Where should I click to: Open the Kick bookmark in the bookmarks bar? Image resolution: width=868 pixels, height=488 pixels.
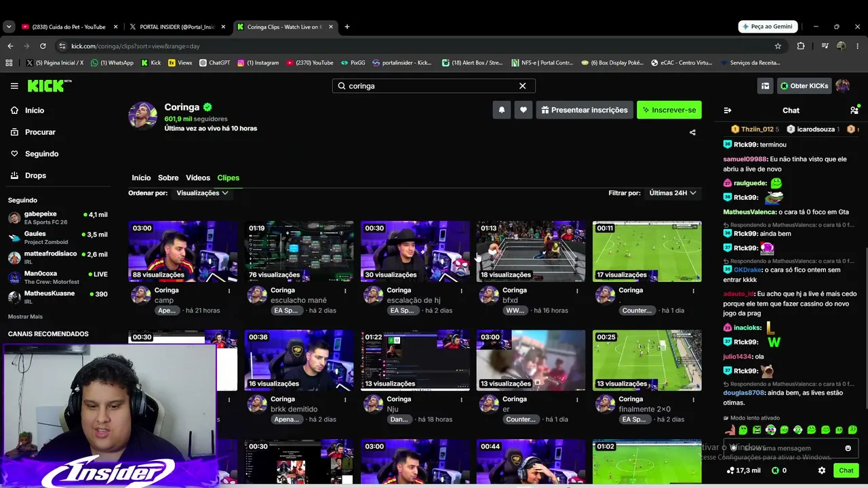(x=151, y=63)
